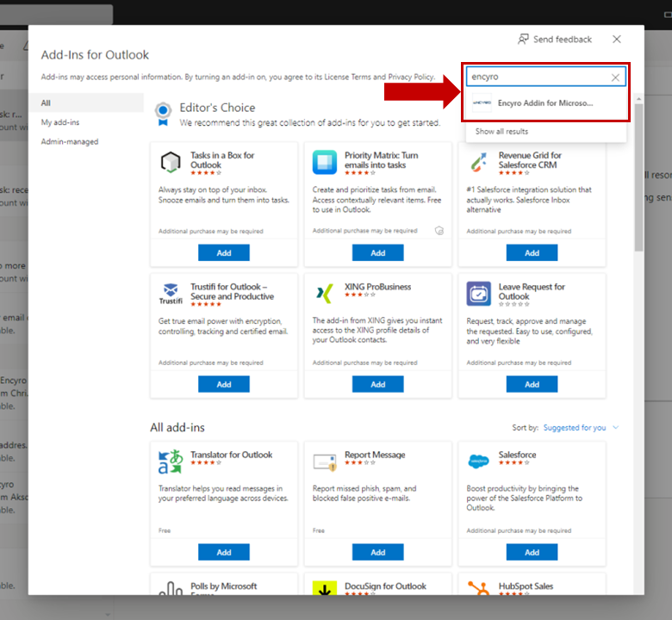Screen dimensions: 672x620
Task: Open Salesforce cloud icon
Action: (x=479, y=462)
